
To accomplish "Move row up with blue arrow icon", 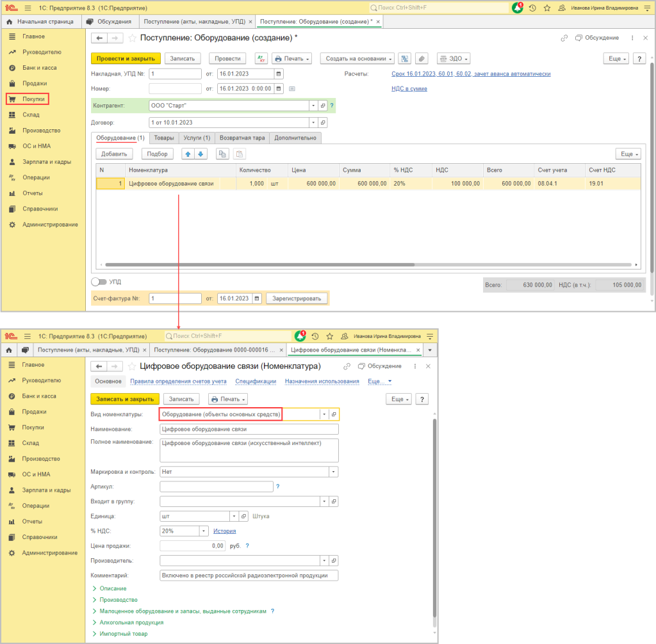I will pyautogui.click(x=188, y=154).
